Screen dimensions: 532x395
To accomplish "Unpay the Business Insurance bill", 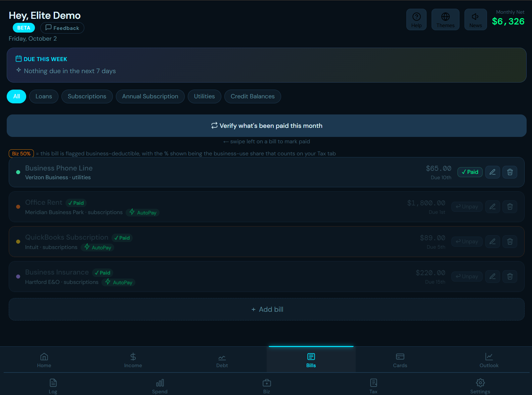I will (x=467, y=277).
